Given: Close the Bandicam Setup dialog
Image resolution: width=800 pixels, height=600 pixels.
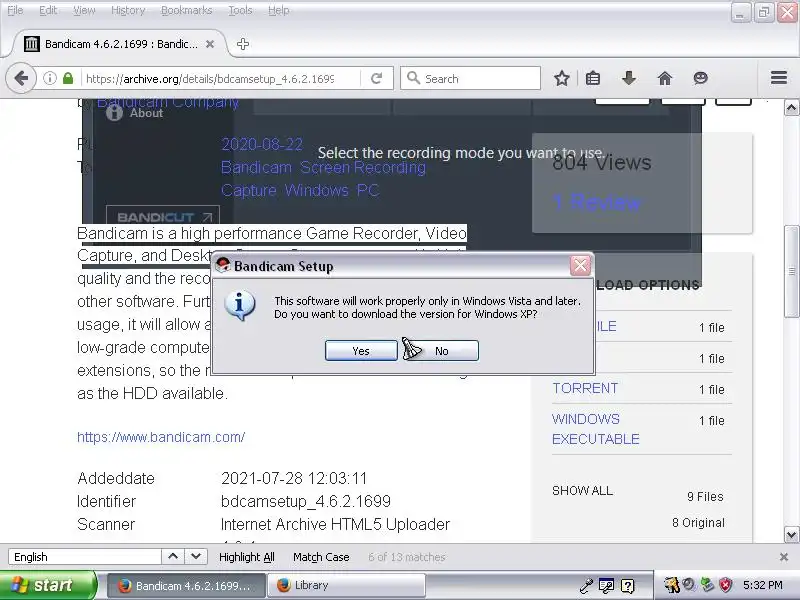Looking at the screenshot, I should click(x=580, y=265).
